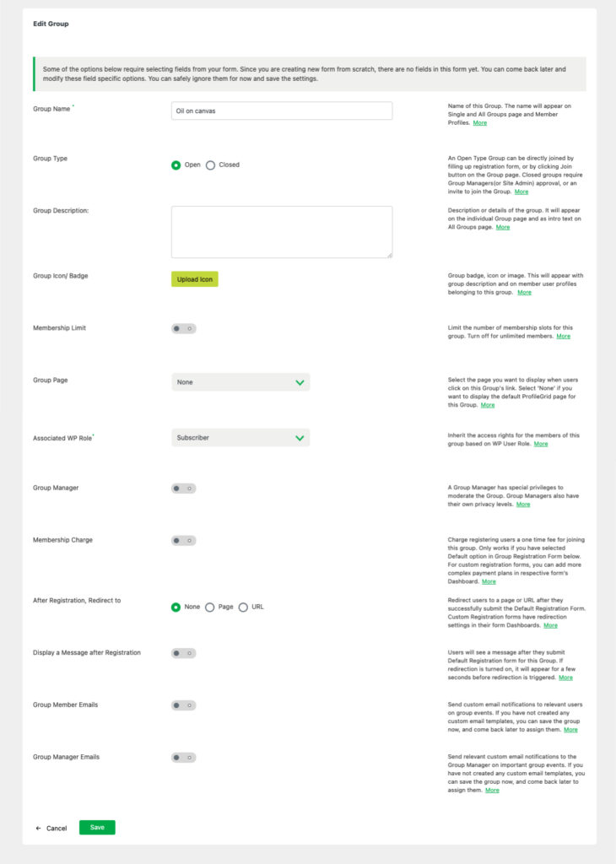
Task: Click the Upload Icon button
Action: point(195,278)
